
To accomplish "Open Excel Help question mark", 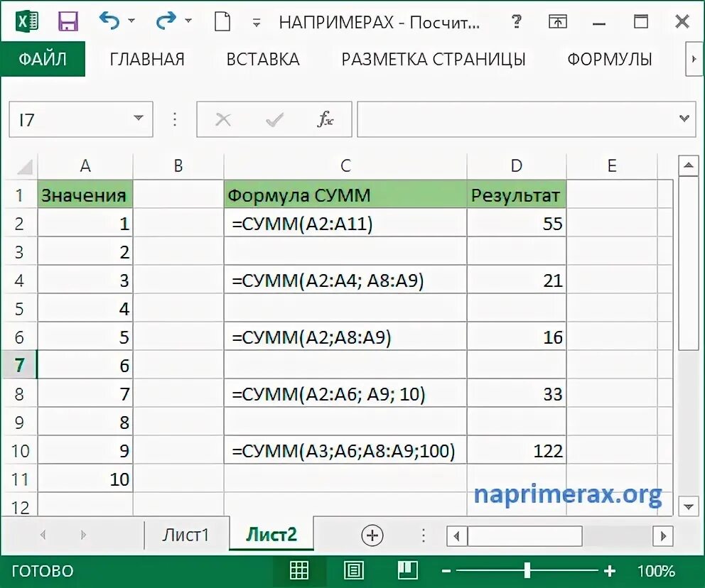I will pos(517,21).
